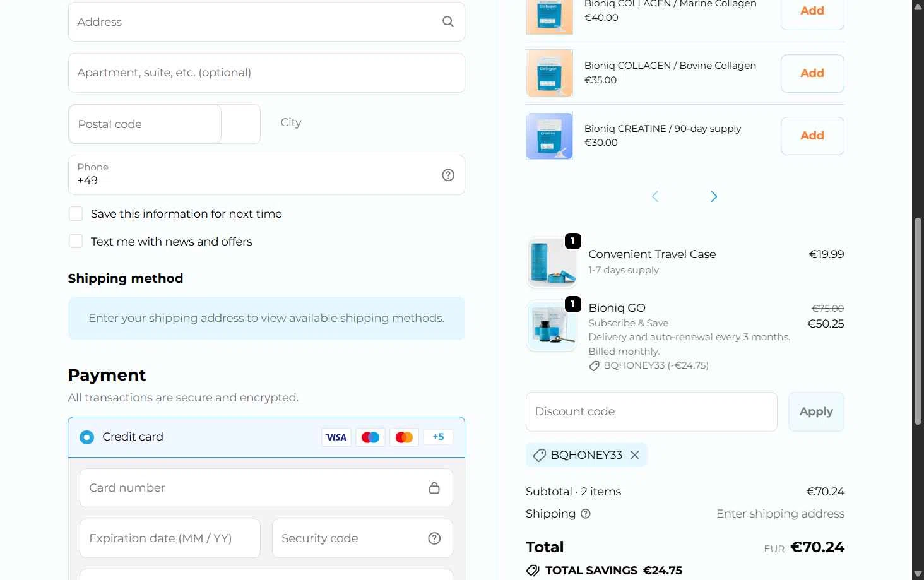Open Bioniq CREATINE product thumbnail

(x=549, y=136)
